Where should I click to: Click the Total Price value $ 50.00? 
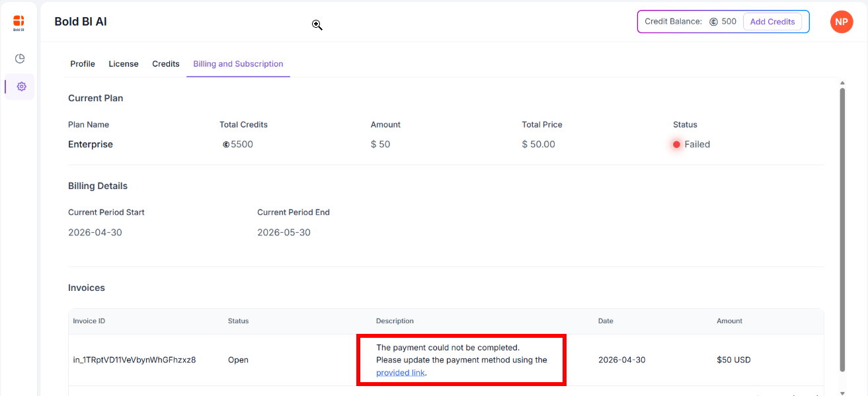tap(538, 144)
